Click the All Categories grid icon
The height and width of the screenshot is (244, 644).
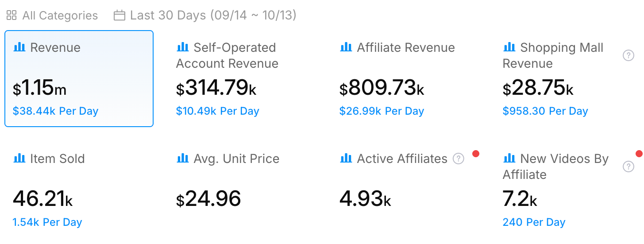click(12, 15)
